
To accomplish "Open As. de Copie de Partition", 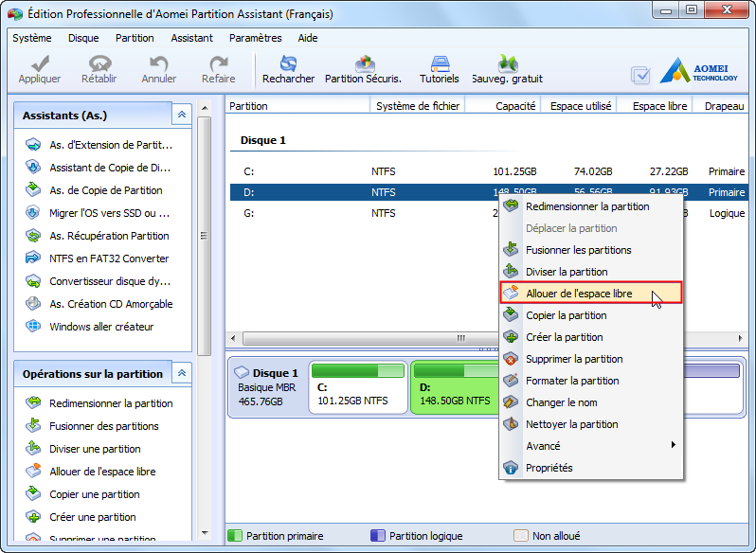I will [95, 190].
